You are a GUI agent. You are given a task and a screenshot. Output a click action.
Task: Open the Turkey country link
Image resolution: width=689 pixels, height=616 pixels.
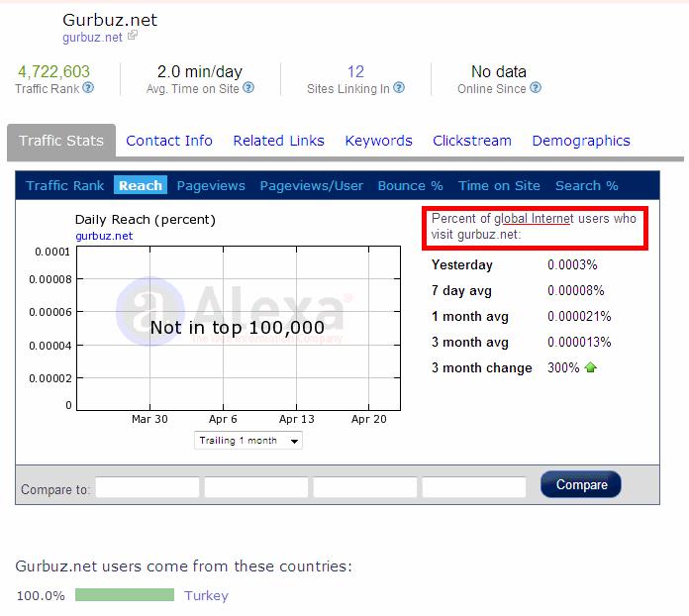[x=206, y=595]
